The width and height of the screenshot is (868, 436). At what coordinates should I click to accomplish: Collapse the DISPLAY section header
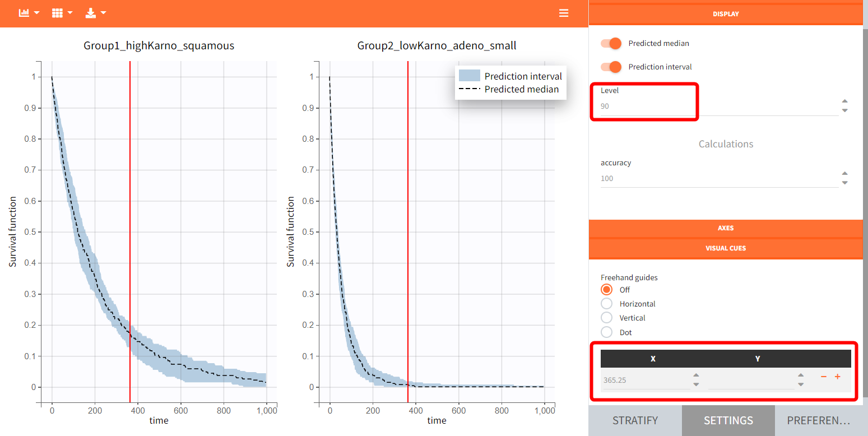726,14
